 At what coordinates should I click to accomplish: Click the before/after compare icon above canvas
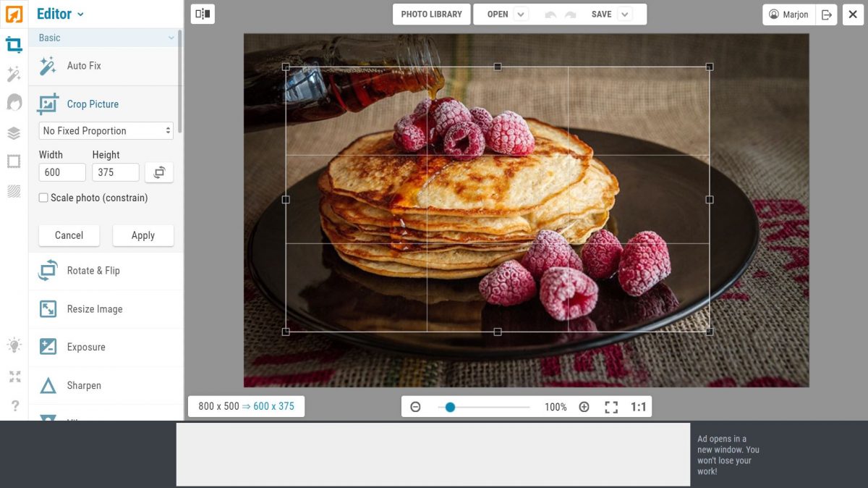[203, 14]
